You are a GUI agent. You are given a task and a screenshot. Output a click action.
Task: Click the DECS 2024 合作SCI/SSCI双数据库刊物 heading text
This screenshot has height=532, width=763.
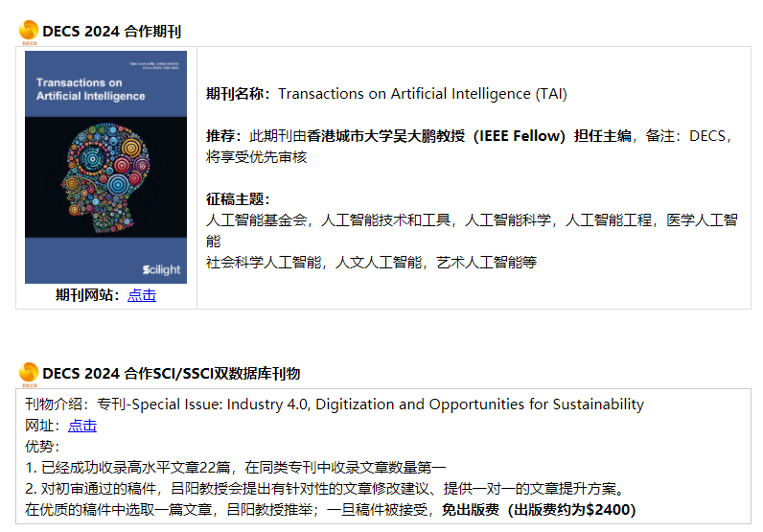171,373
